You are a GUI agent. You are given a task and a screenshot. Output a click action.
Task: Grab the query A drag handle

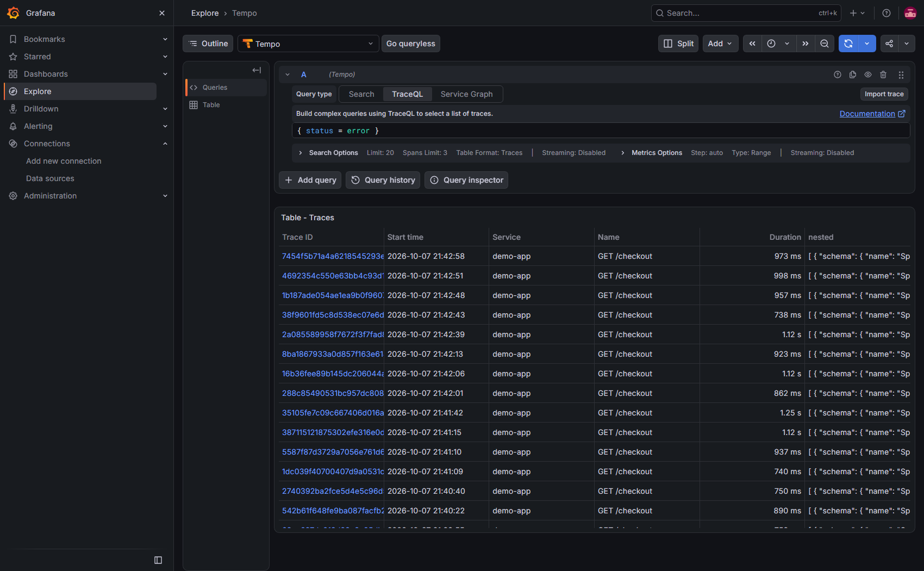pos(901,75)
